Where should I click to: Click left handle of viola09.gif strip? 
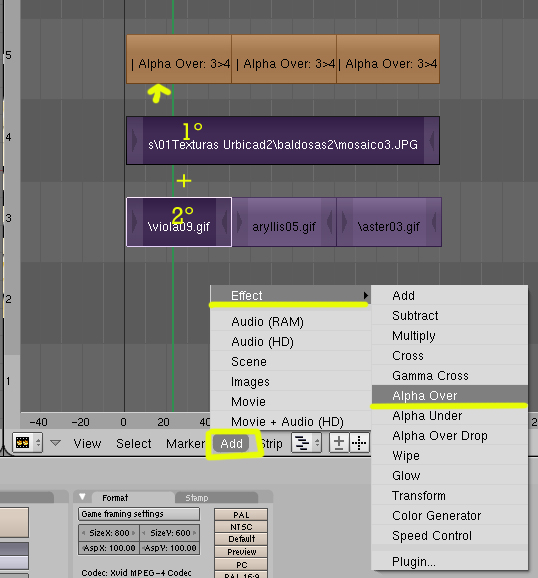pos(135,222)
